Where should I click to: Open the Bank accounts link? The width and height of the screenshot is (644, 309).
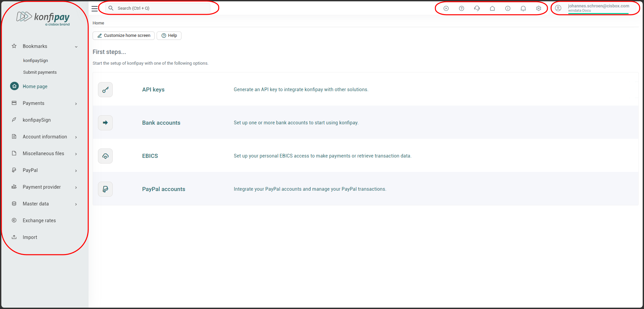click(161, 123)
